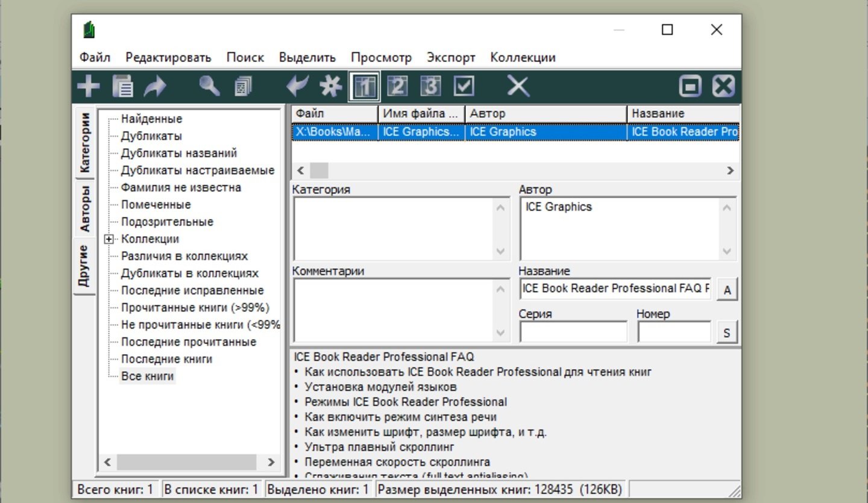Click the magnifier search icon in toolbar

point(209,87)
